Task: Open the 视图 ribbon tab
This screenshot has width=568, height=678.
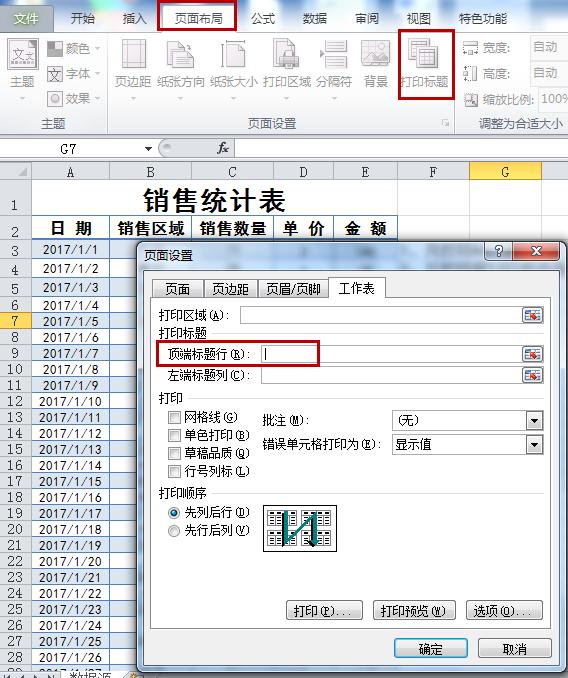Action: pyautogui.click(x=418, y=18)
